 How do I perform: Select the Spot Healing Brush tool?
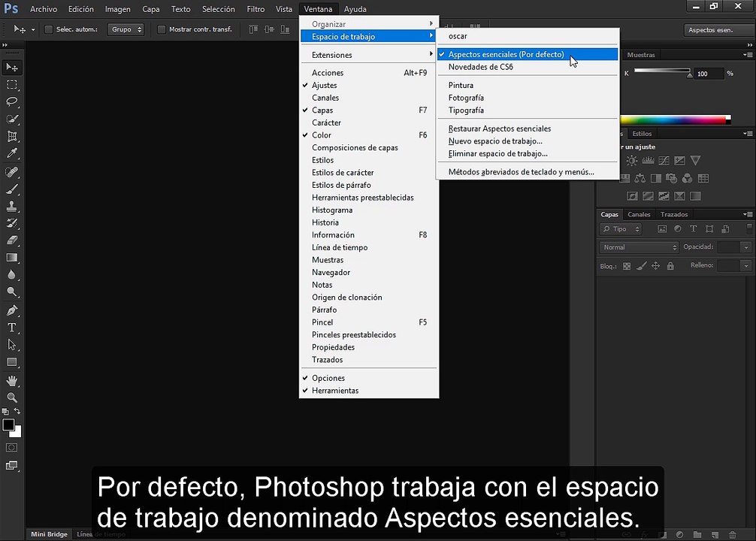coord(11,171)
